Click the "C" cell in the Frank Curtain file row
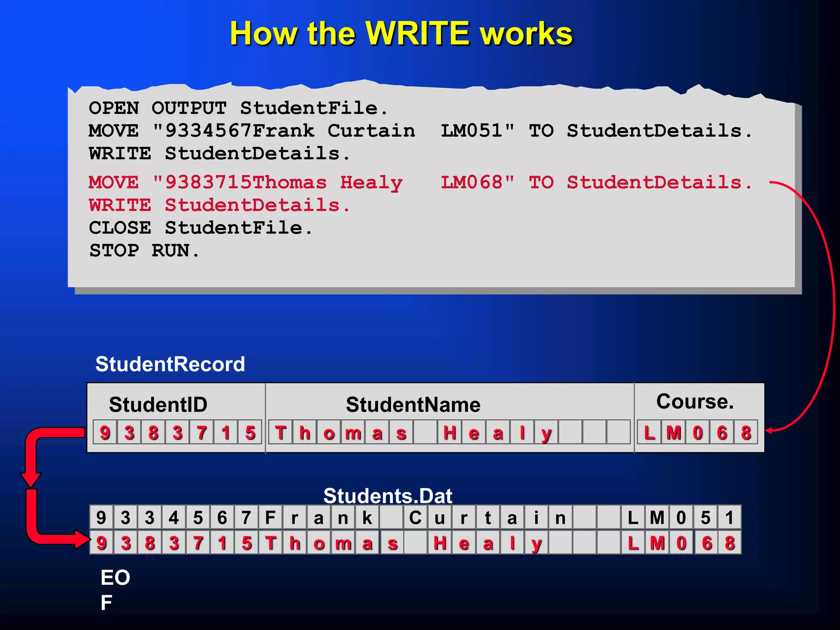The image size is (840, 630). [x=415, y=518]
